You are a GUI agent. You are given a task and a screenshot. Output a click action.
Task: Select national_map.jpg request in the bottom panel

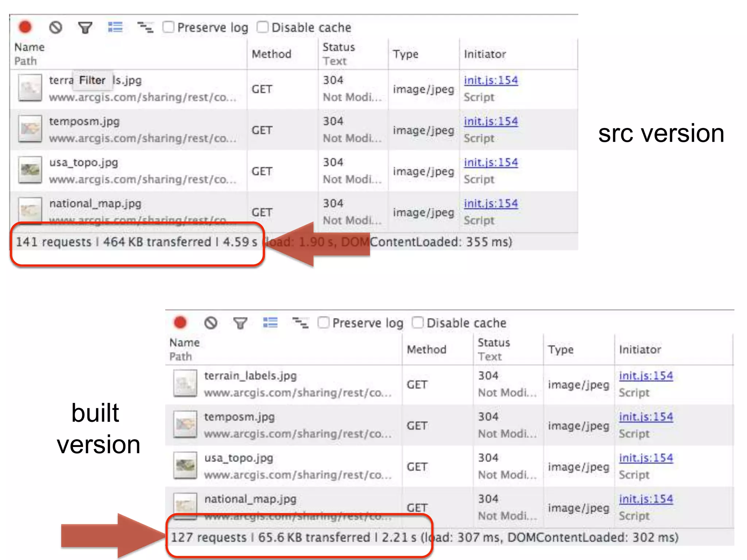point(250,499)
